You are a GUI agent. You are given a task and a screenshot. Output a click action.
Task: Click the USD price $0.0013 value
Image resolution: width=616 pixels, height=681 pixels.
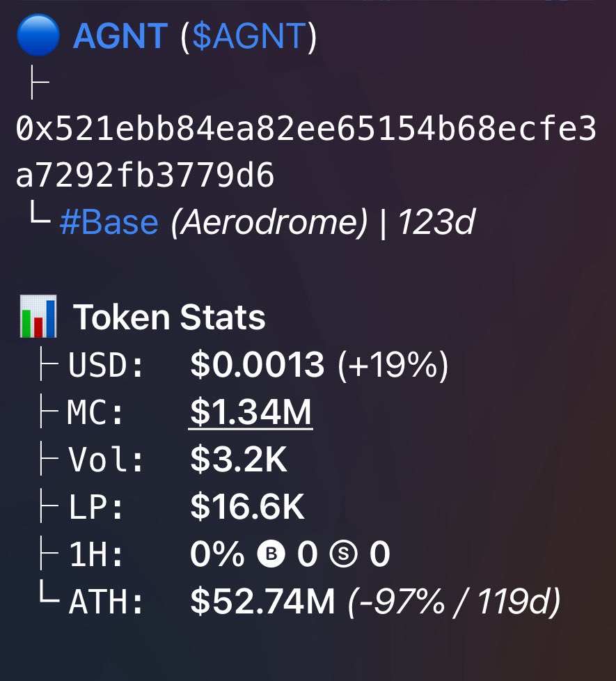point(257,364)
